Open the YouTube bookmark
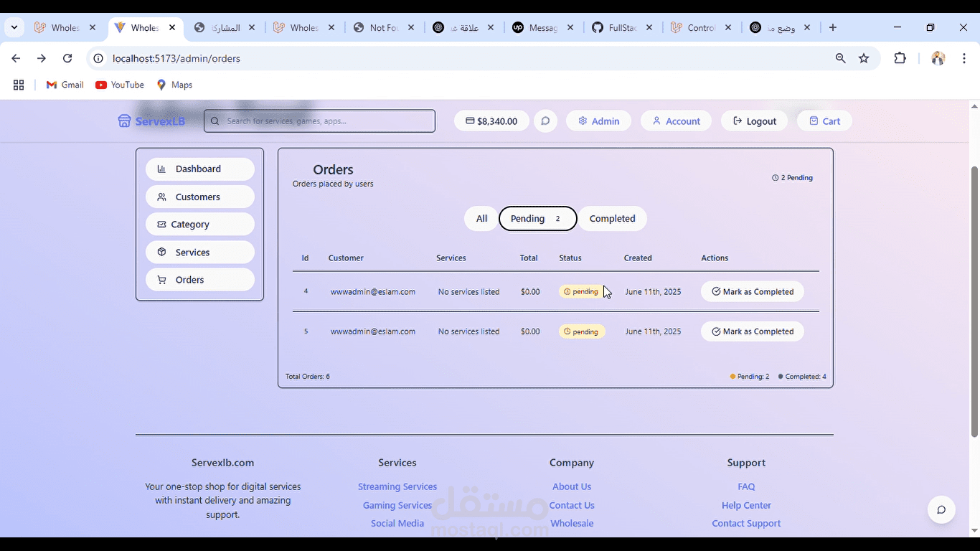980x551 pixels. point(120,85)
